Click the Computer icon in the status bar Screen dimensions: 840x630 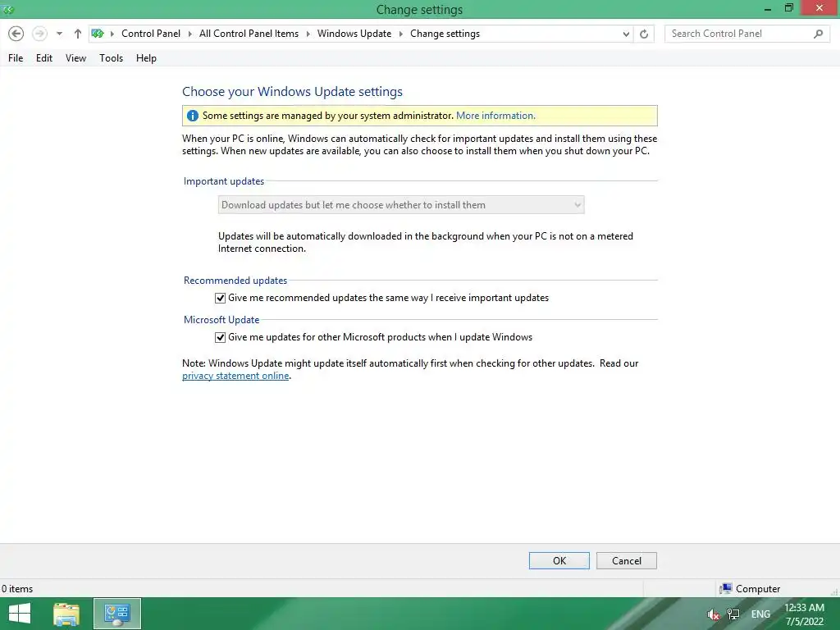[x=725, y=589]
